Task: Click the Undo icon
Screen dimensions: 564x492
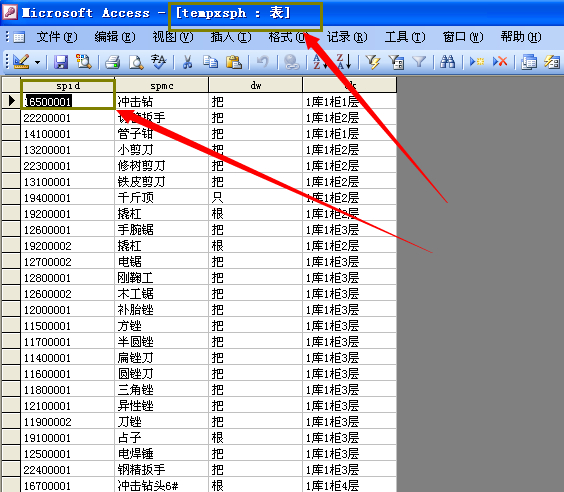Action: 263,62
